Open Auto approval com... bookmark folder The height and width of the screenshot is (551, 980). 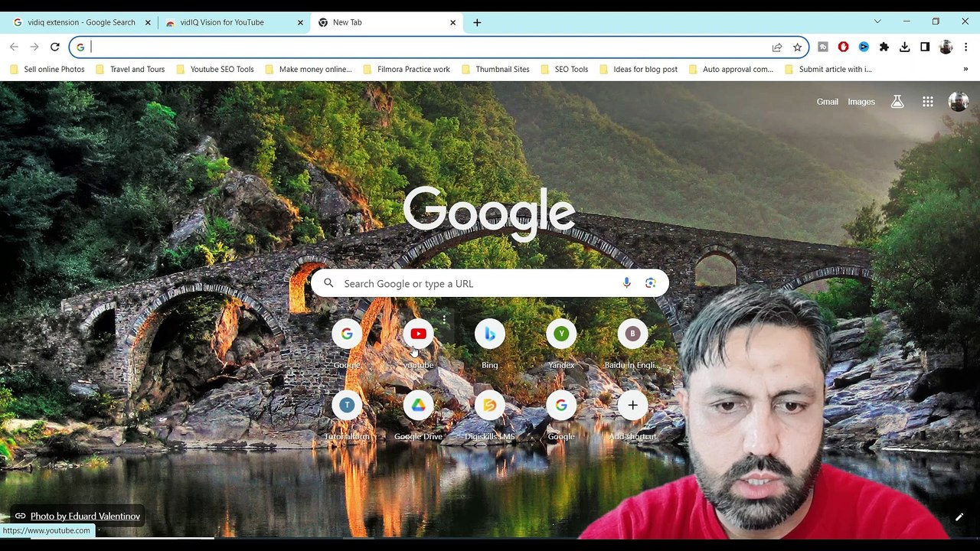click(x=730, y=69)
